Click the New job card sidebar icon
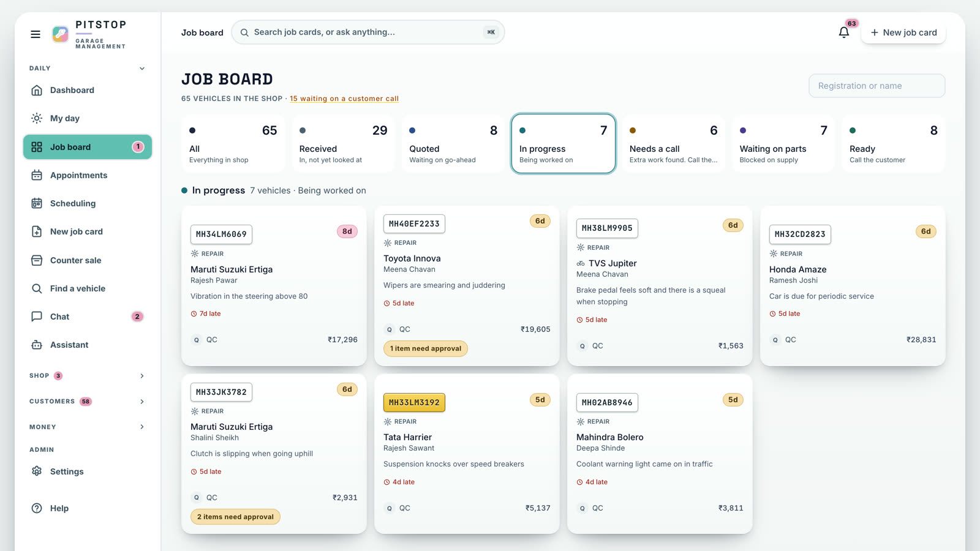Viewport: 980px width, 551px height. coord(37,231)
